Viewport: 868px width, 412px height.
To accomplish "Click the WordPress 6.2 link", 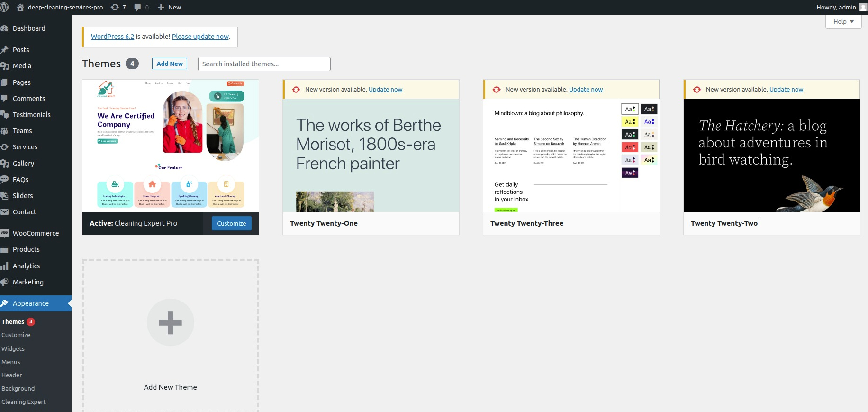I will [x=113, y=37].
